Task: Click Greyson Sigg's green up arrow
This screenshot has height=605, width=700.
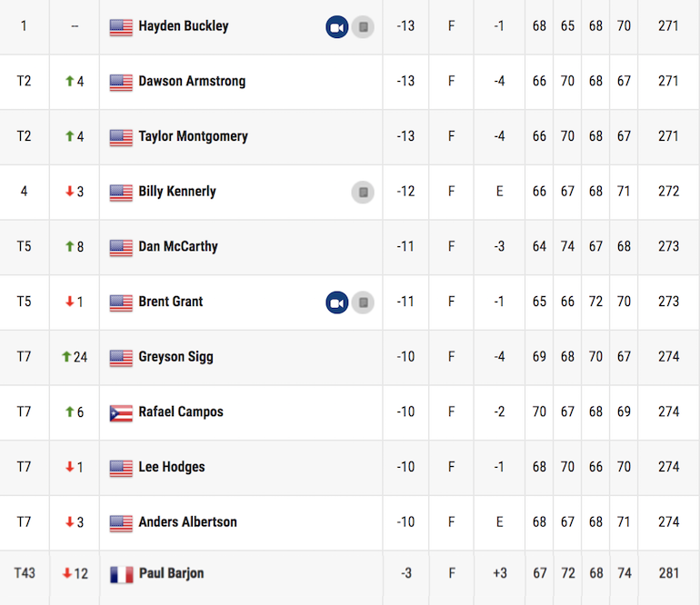Action: point(66,356)
